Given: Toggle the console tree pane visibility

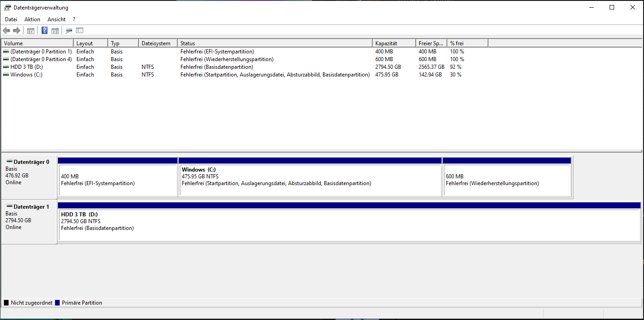Looking at the screenshot, I should point(30,30).
